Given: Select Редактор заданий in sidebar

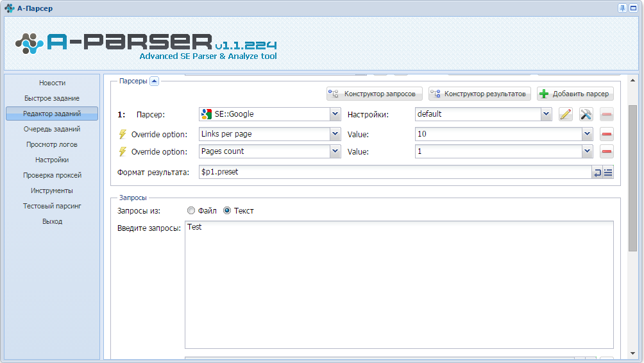Looking at the screenshot, I should 52,114.
